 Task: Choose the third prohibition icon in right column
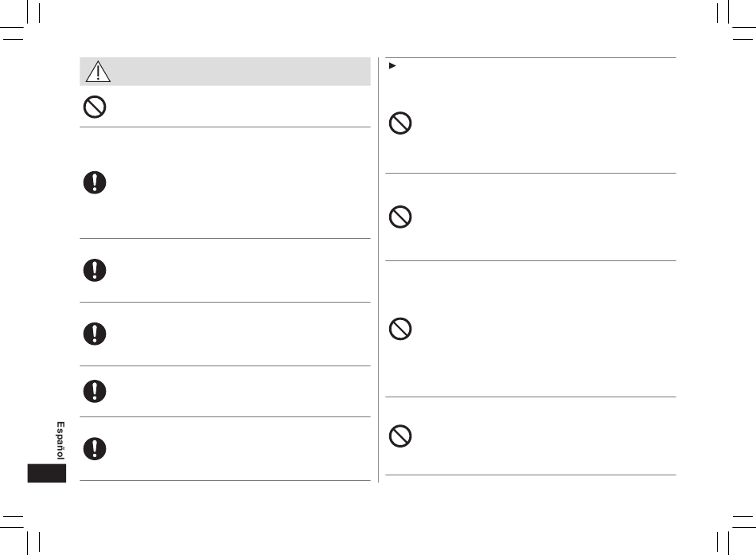click(x=400, y=329)
